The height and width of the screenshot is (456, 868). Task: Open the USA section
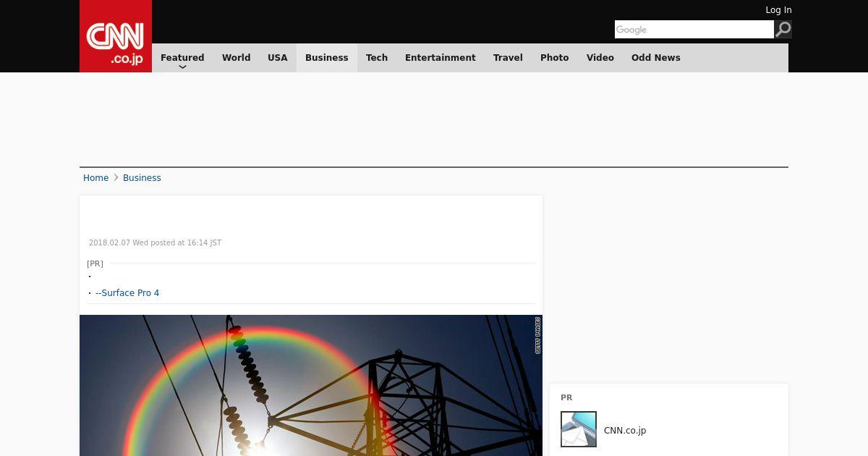[x=278, y=58]
